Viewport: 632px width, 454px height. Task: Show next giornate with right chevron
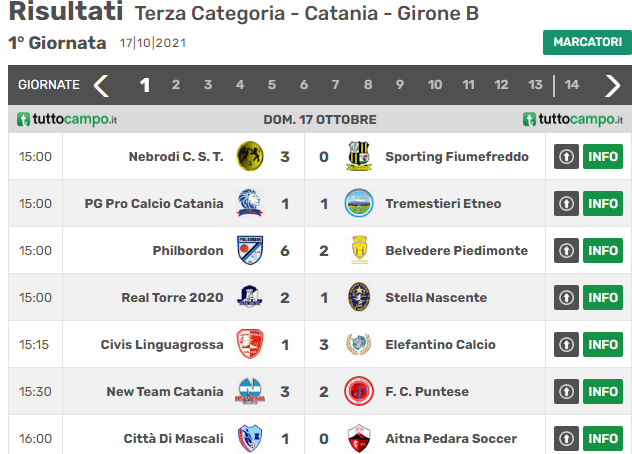pos(612,85)
